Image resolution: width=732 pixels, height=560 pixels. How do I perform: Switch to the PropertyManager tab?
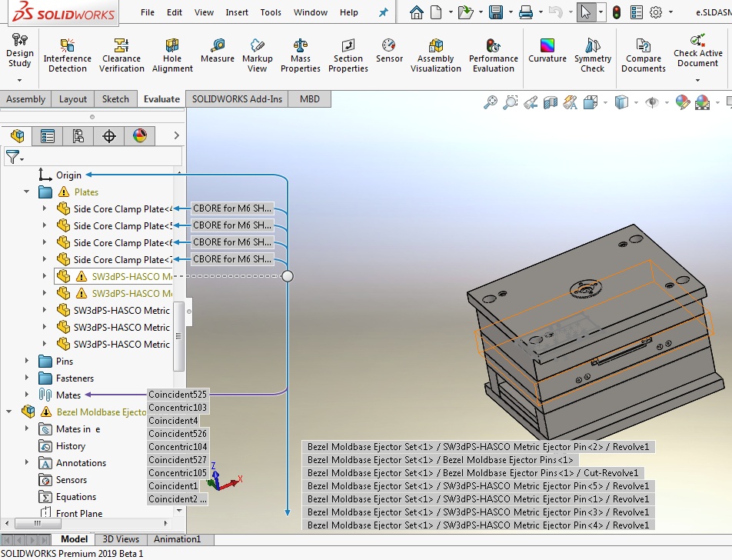(47, 136)
